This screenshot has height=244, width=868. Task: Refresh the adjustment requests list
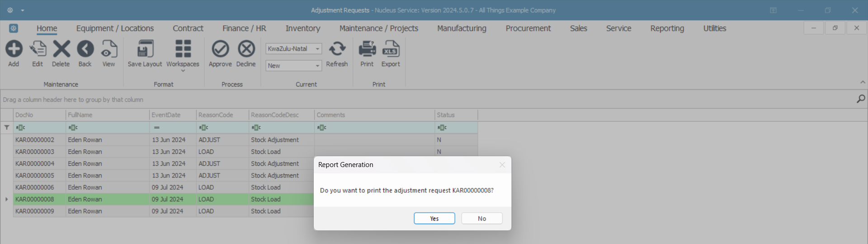point(337,49)
